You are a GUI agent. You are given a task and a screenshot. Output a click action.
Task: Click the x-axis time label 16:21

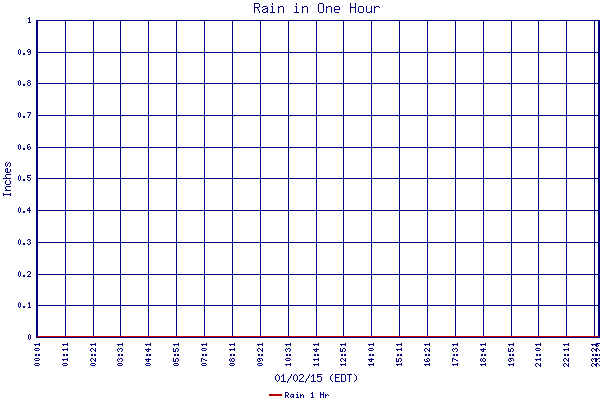tap(427, 354)
